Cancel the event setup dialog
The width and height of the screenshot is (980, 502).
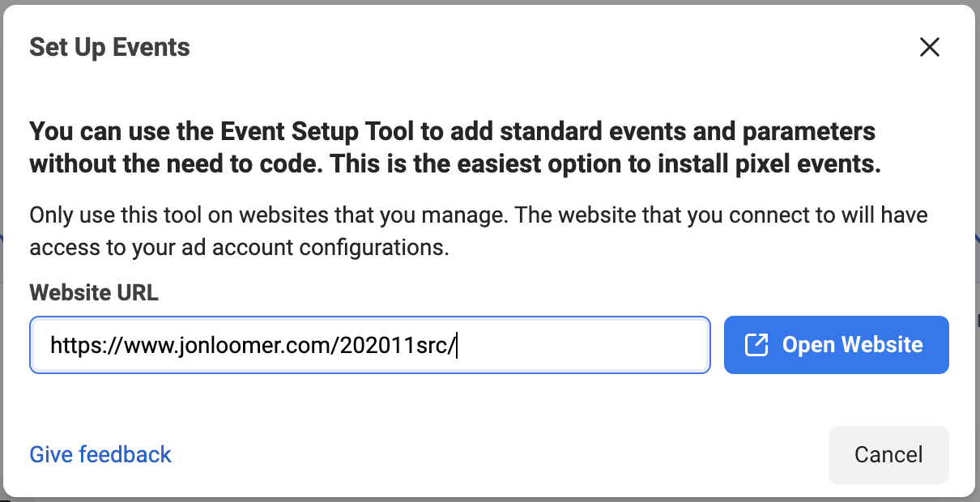pos(888,455)
